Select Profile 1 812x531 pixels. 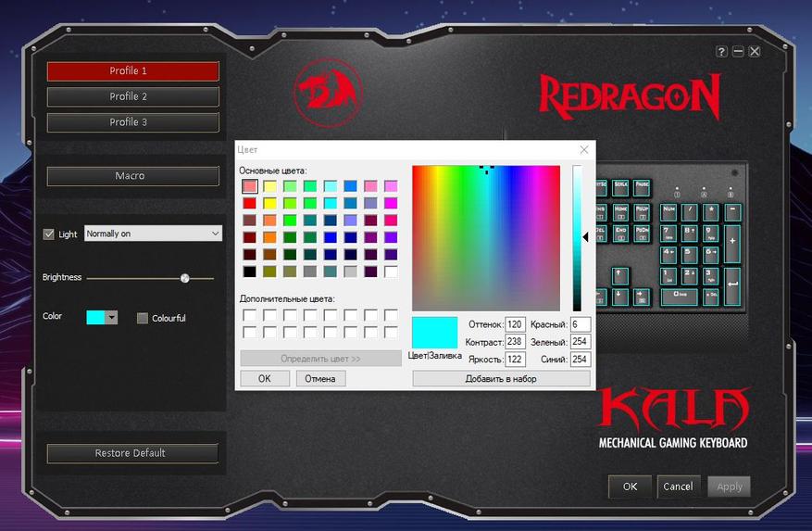[133, 71]
